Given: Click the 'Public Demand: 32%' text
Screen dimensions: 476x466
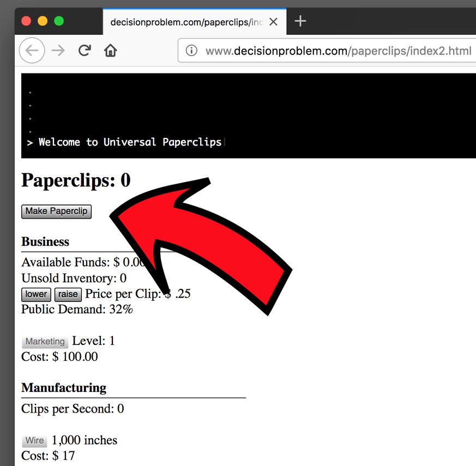Looking at the screenshot, I should (x=77, y=310).
